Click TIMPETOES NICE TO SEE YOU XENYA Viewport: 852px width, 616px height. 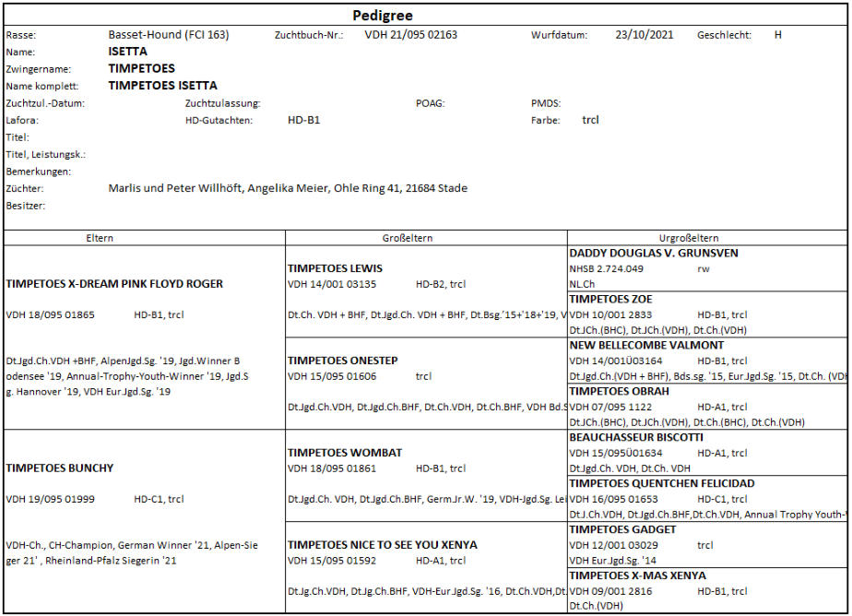(383, 545)
